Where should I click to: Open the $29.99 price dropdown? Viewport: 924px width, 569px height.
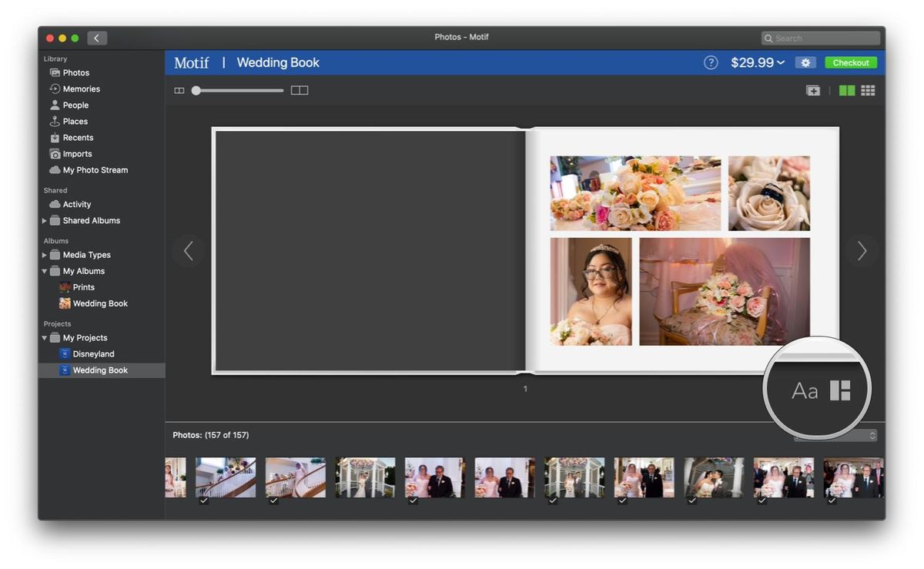(756, 62)
